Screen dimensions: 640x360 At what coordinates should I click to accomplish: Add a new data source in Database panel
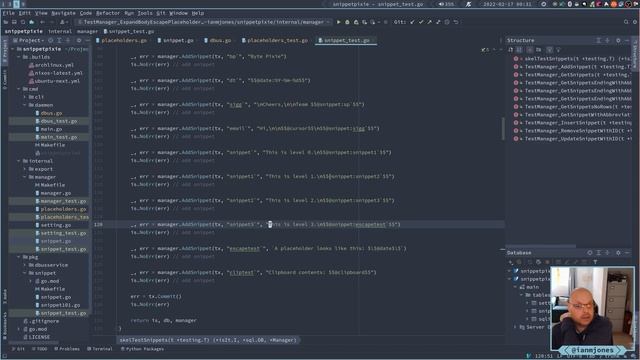click(x=510, y=262)
